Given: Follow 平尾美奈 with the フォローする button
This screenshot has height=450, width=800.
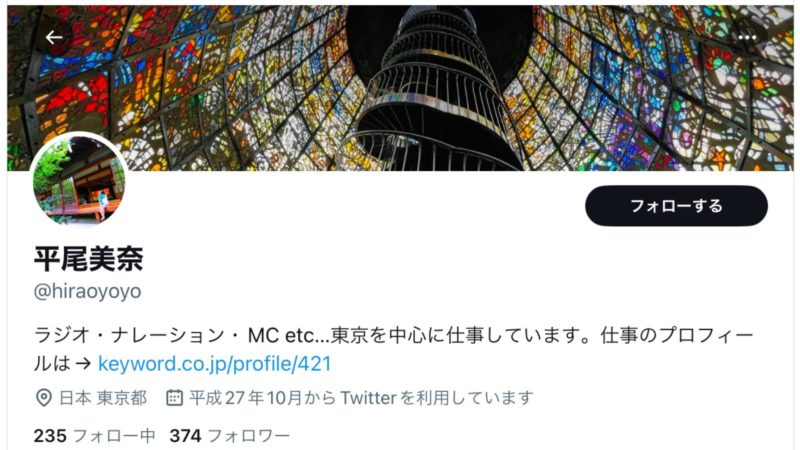Looking at the screenshot, I should [x=676, y=206].
